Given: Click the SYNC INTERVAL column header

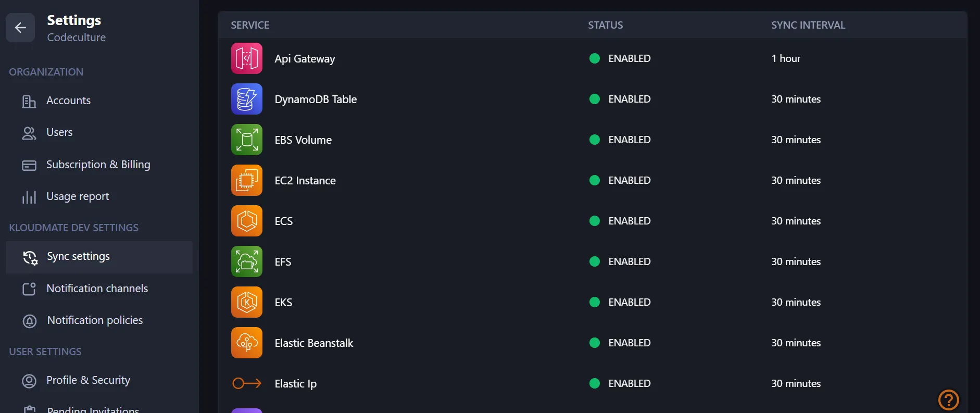Looking at the screenshot, I should point(808,25).
